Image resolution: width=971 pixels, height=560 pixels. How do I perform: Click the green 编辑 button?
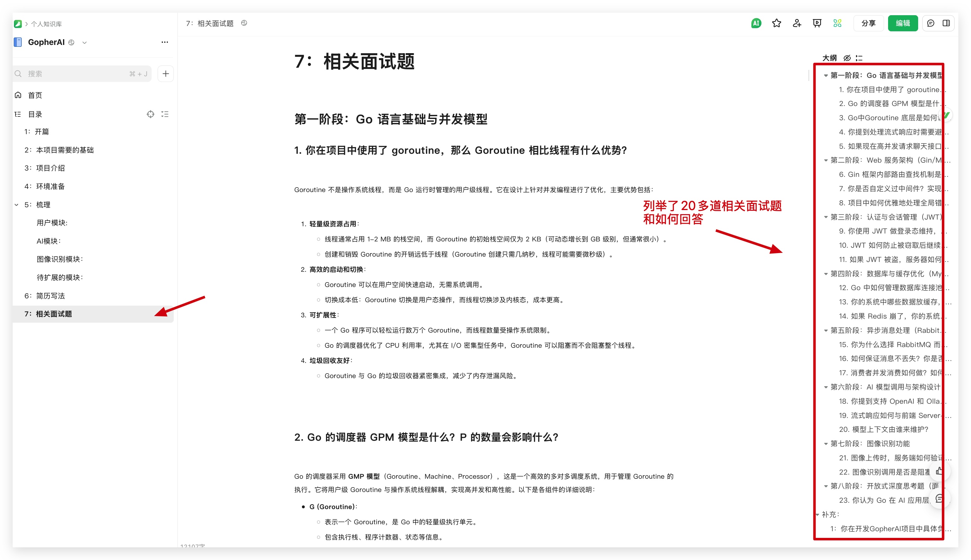(903, 23)
